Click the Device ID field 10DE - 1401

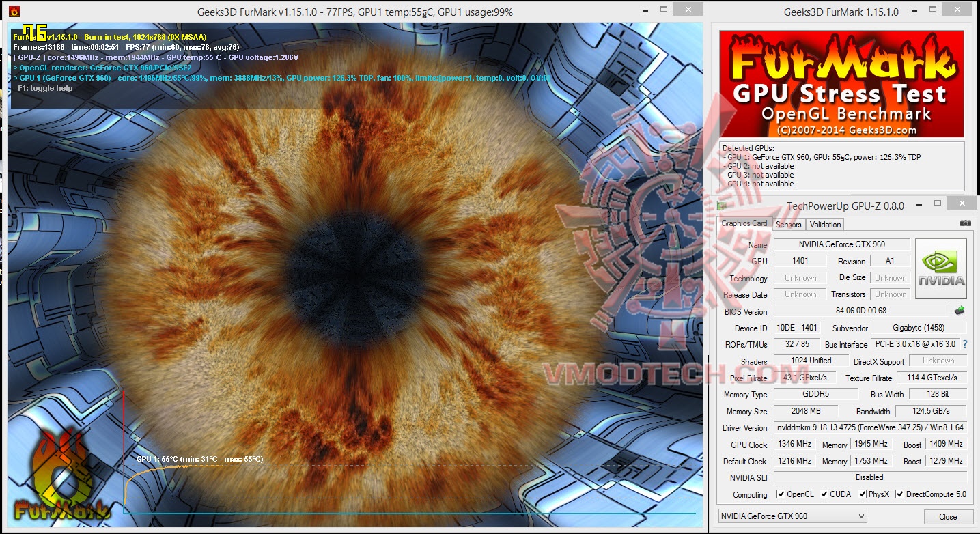797,328
